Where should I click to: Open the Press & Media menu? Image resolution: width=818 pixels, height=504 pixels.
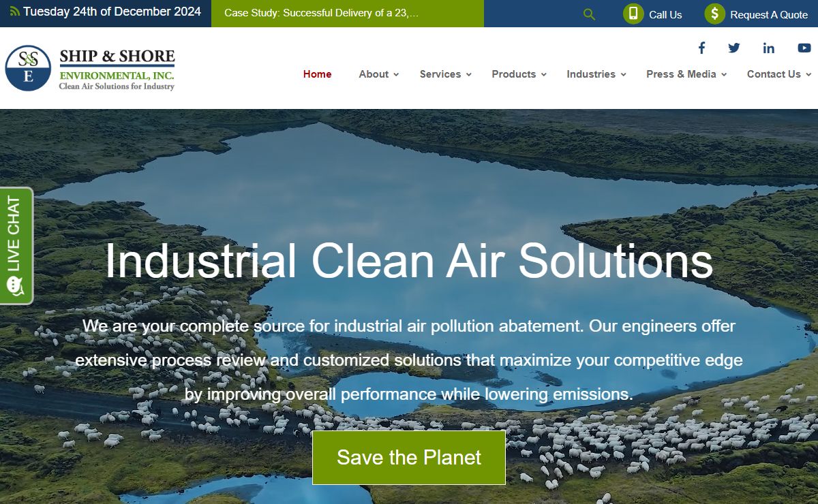point(681,74)
